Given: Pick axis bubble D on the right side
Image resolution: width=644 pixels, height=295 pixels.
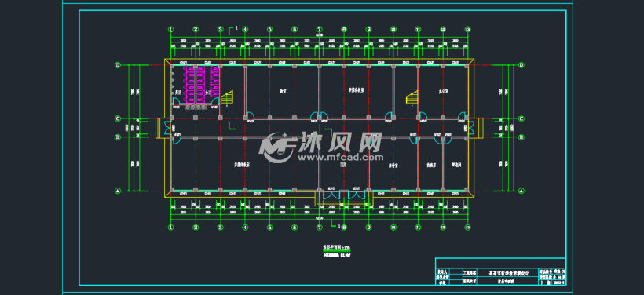Looking at the screenshot, I should pyautogui.click(x=521, y=65).
